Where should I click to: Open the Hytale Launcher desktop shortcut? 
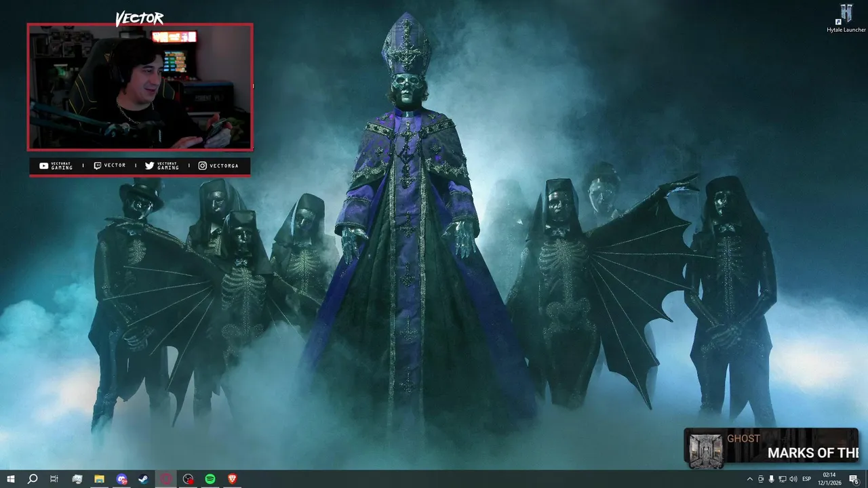(x=846, y=18)
